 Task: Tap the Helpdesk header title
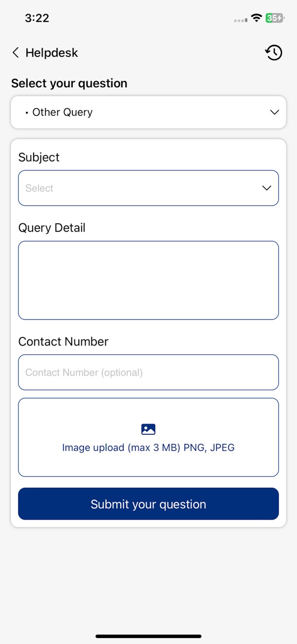(x=52, y=52)
